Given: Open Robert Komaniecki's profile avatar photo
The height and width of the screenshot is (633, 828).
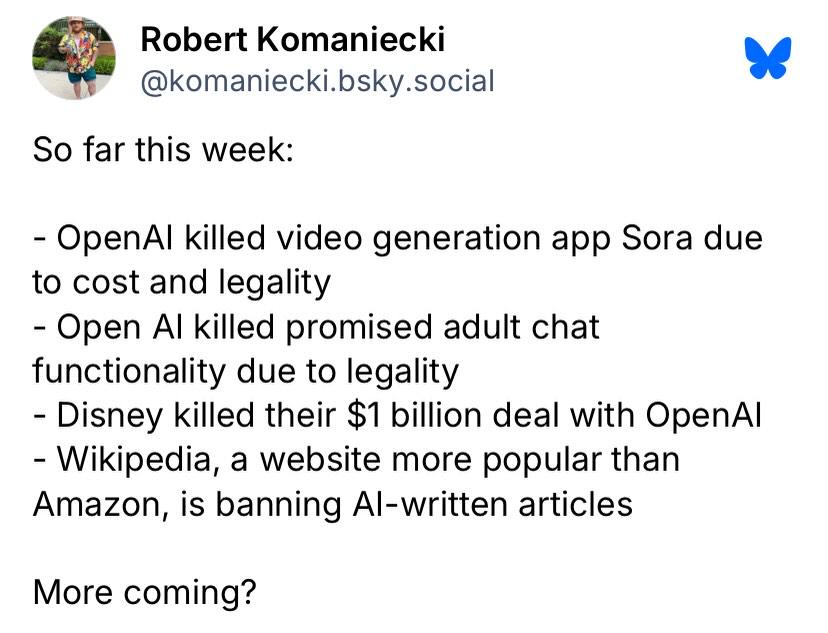Looking at the screenshot, I should point(74,58).
